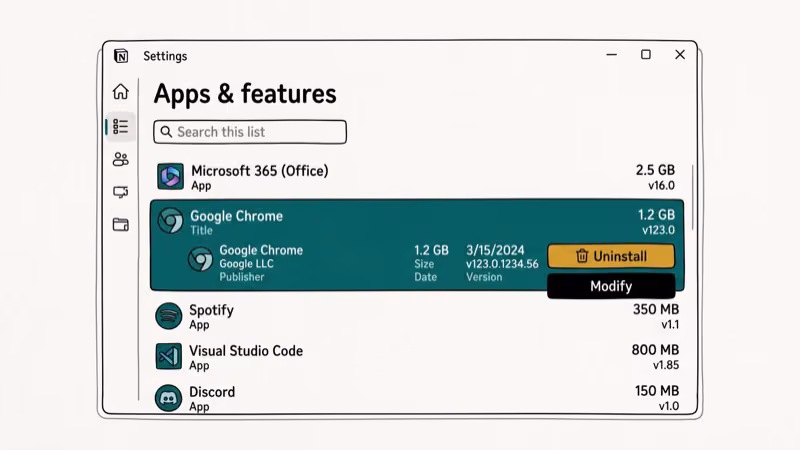Close the Settings window
The height and width of the screenshot is (450, 800).
680,55
